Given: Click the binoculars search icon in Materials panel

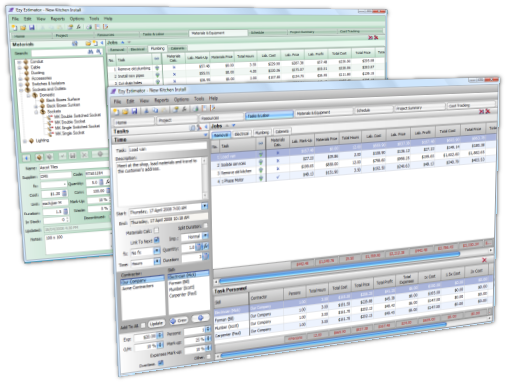Looking at the screenshot, I should coord(90,52).
